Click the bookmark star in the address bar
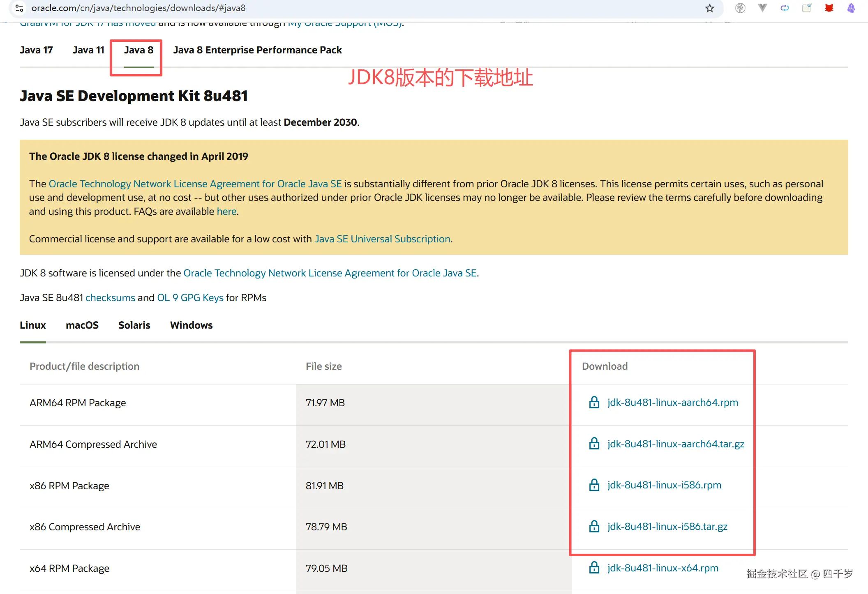868x594 pixels. click(709, 8)
